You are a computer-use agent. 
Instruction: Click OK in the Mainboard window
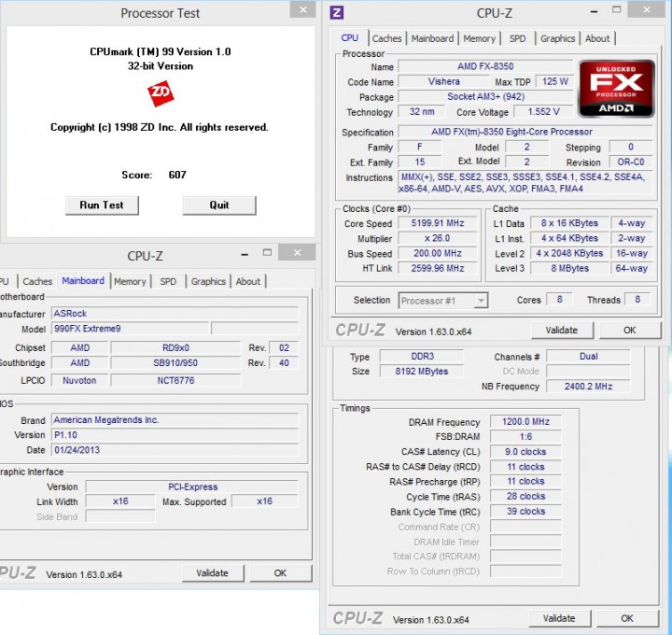tap(280, 572)
